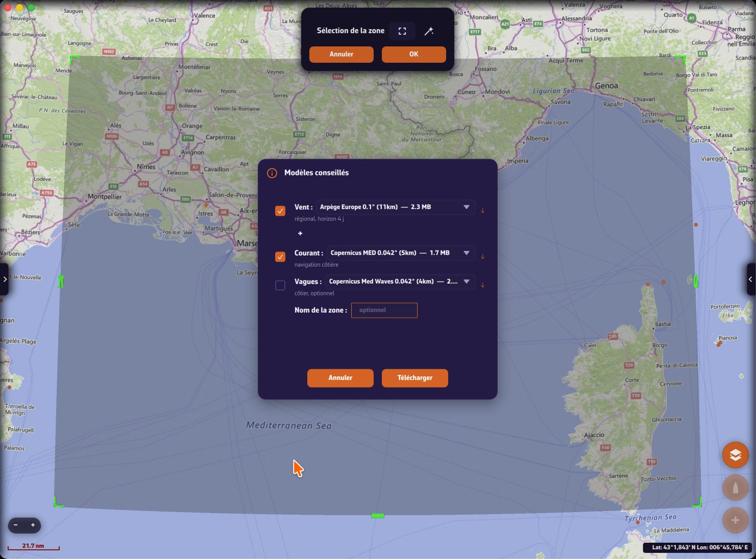Click the green top-right zone corner handle
This screenshot has width=756, height=559.
click(x=681, y=60)
